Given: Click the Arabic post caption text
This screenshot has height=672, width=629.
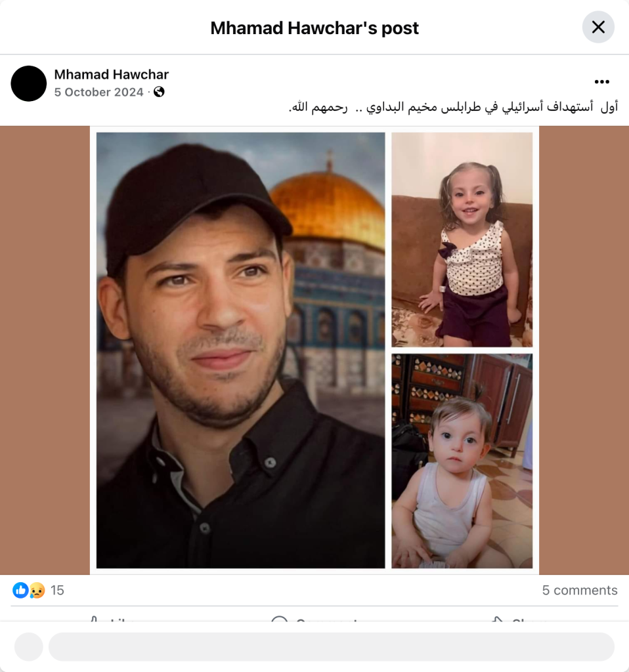Looking at the screenshot, I should (x=453, y=107).
